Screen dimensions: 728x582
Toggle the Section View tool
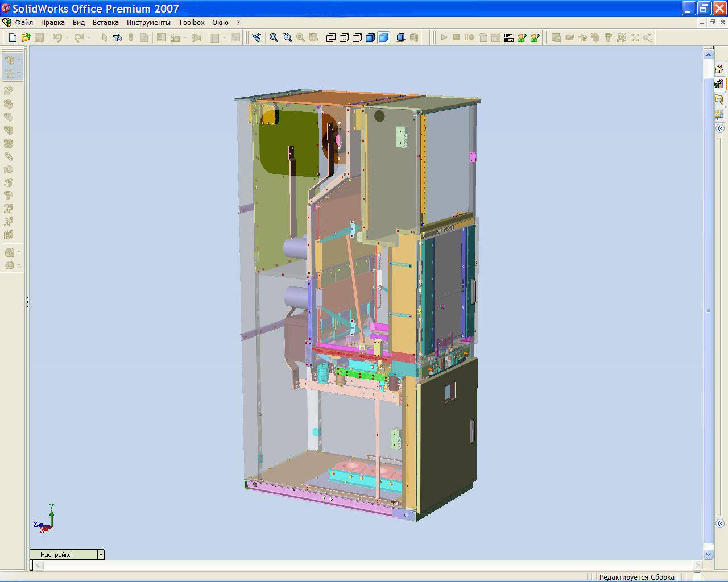tap(414, 38)
